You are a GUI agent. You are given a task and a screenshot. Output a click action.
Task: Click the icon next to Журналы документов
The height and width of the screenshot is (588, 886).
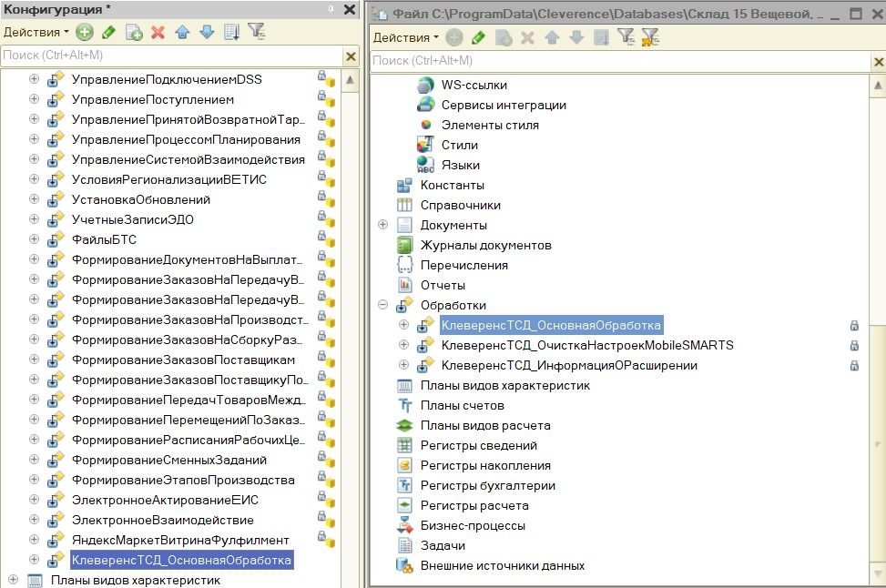[404, 245]
